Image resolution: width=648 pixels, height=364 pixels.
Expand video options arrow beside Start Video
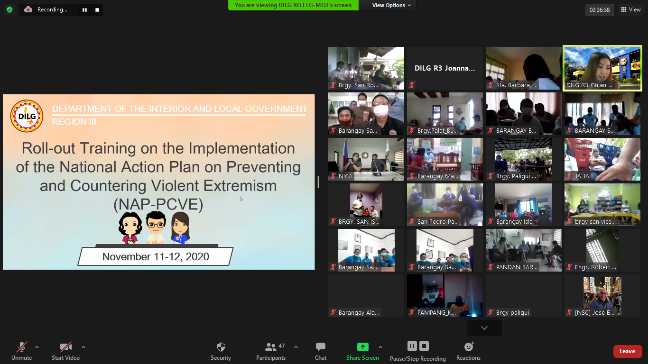pos(83,347)
